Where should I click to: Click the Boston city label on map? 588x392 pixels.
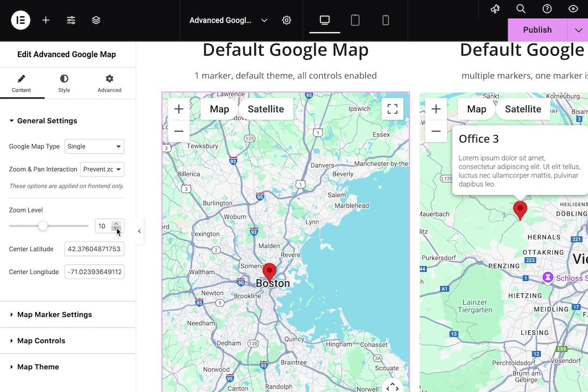pos(273,284)
